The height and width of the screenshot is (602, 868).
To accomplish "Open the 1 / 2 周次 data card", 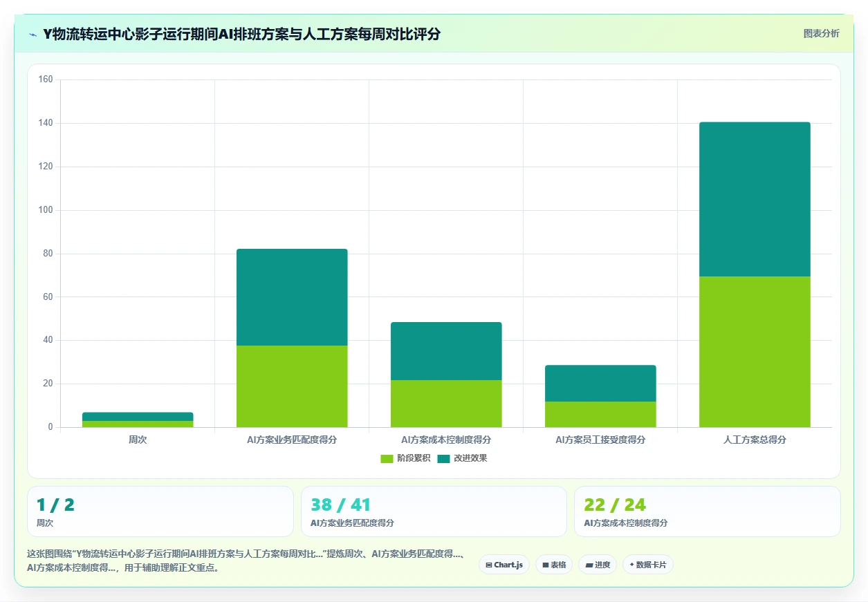I will pos(160,511).
